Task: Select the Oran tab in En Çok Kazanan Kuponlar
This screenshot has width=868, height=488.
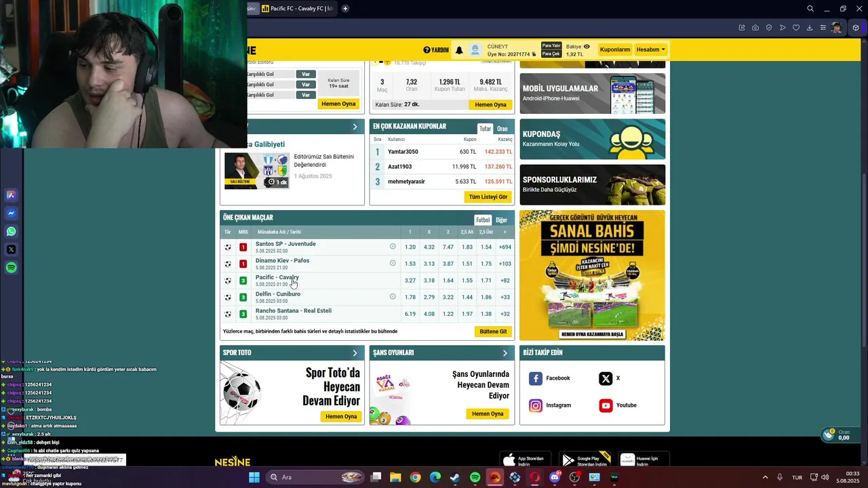Action: (502, 129)
